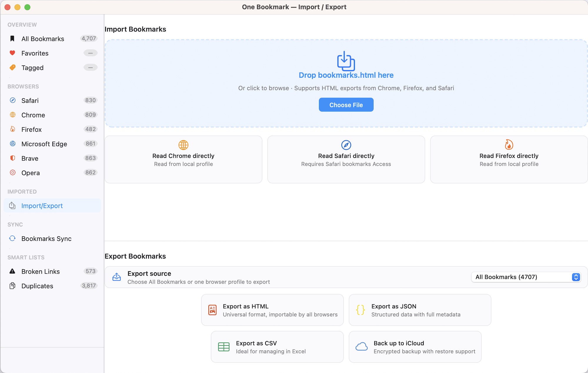Click the Broken Links warning triangle icon
This screenshot has width=588, height=373.
[12, 271]
